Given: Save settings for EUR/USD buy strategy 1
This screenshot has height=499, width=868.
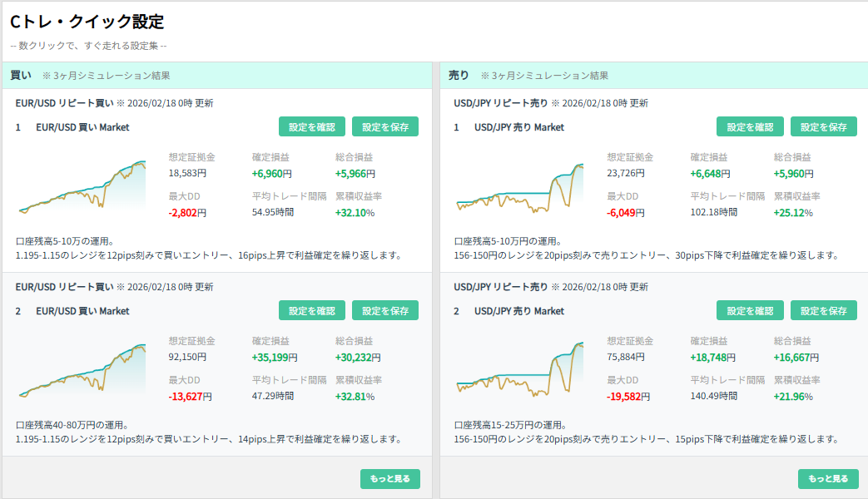Looking at the screenshot, I should tap(385, 126).
